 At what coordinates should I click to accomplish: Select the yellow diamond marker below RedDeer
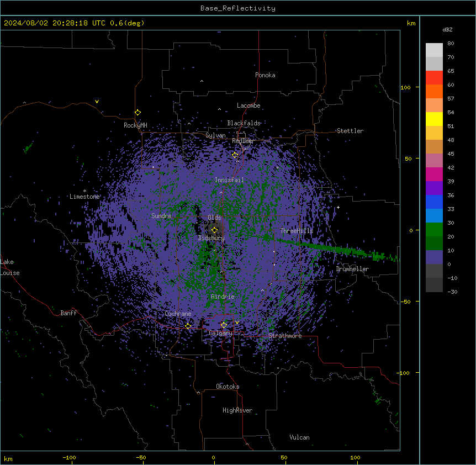235,155
